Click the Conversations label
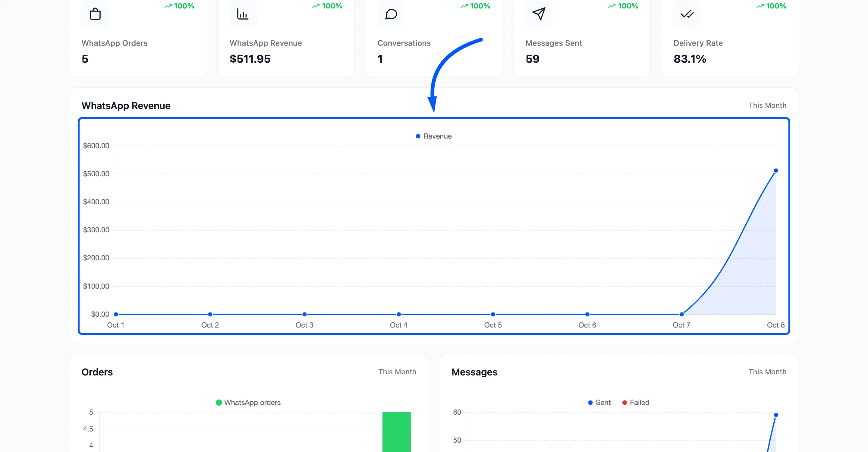Screen dimensions: 868x452 (404, 43)
